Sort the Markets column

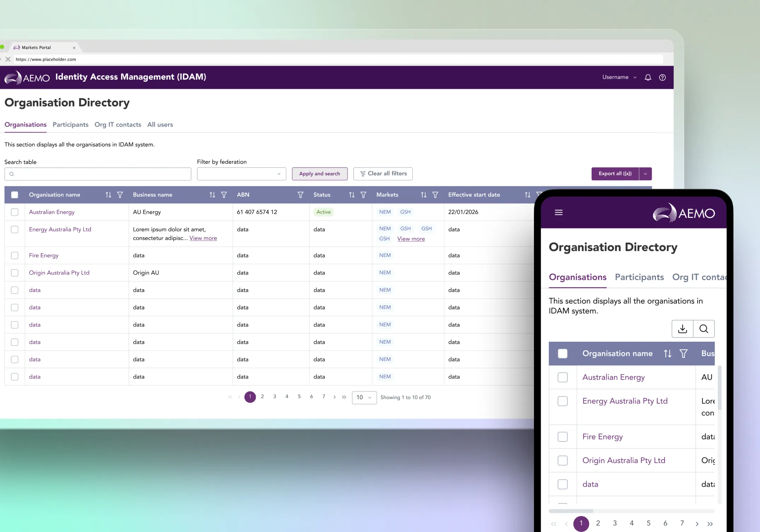coord(424,195)
